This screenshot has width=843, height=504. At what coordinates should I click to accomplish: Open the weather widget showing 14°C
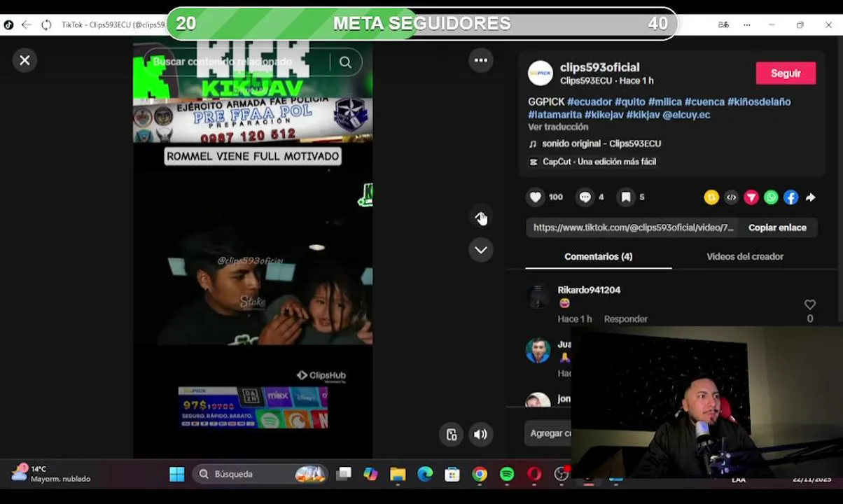pos(50,474)
